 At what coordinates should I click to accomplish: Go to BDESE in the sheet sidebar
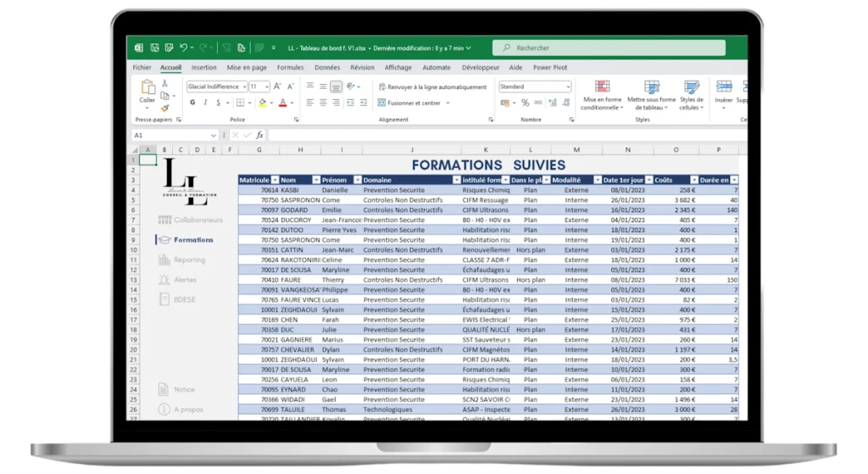pos(177,299)
